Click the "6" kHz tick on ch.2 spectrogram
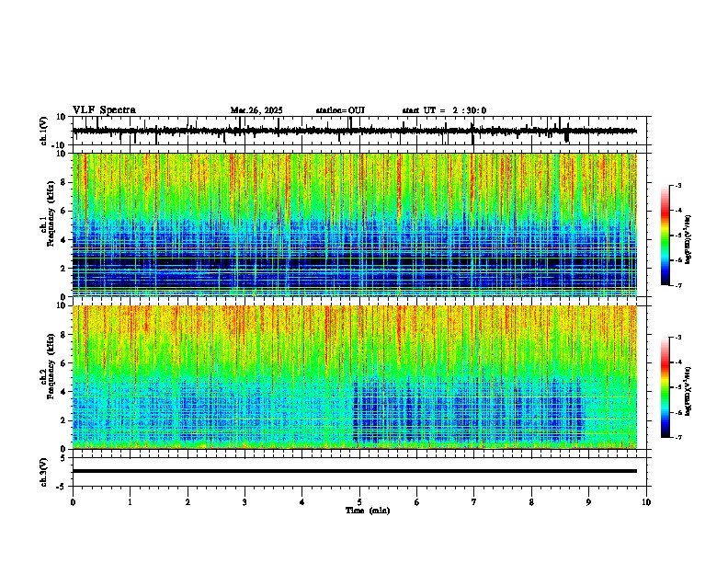The image size is (728, 563). click(63, 363)
